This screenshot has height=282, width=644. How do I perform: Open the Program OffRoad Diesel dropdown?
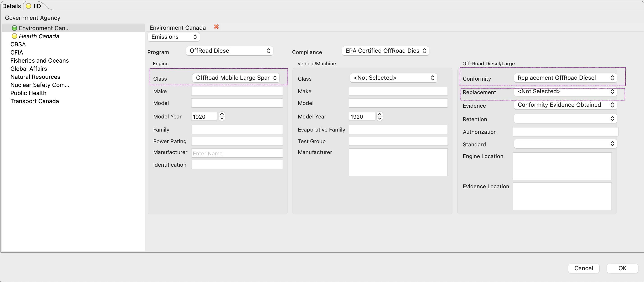coord(229,51)
